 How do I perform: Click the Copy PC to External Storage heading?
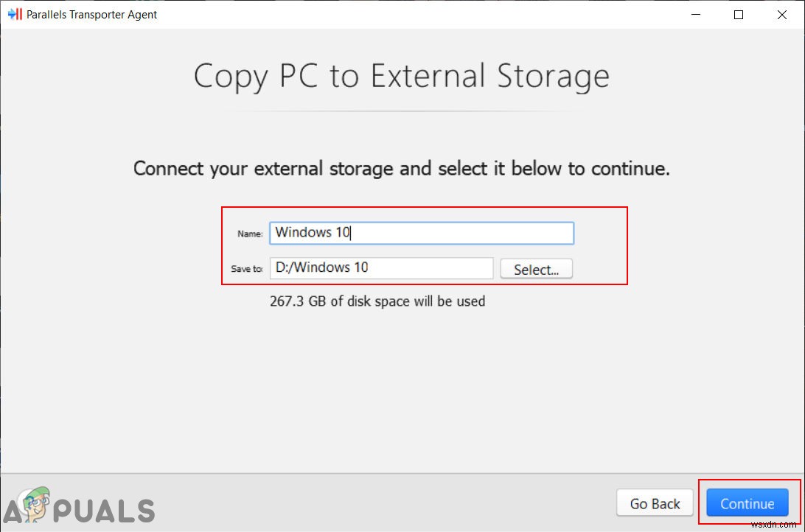402,75
